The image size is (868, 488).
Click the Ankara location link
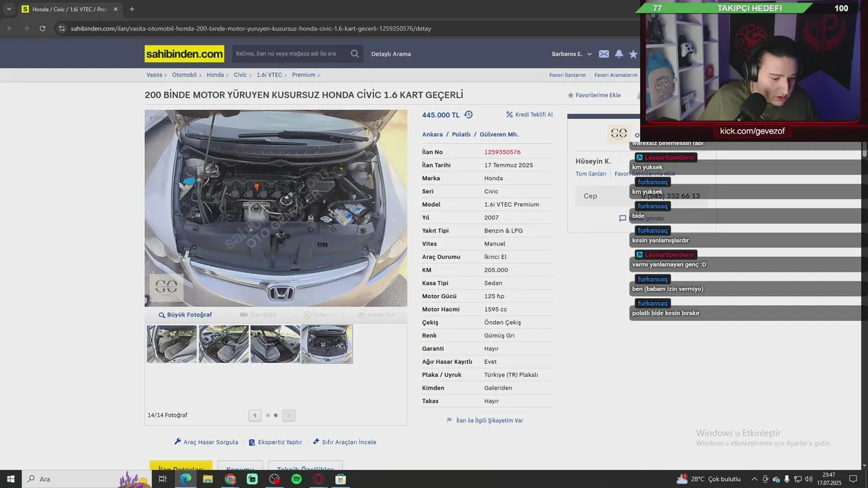[432, 134]
